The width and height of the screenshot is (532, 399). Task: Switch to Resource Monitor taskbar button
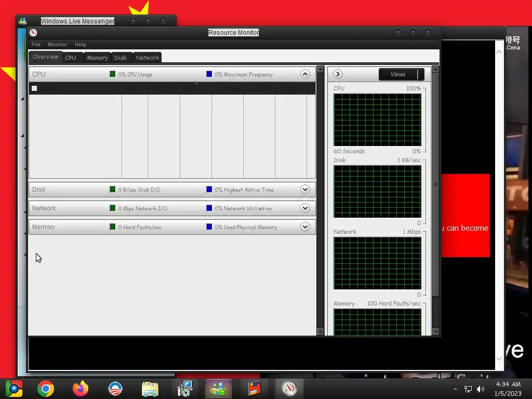pos(289,389)
